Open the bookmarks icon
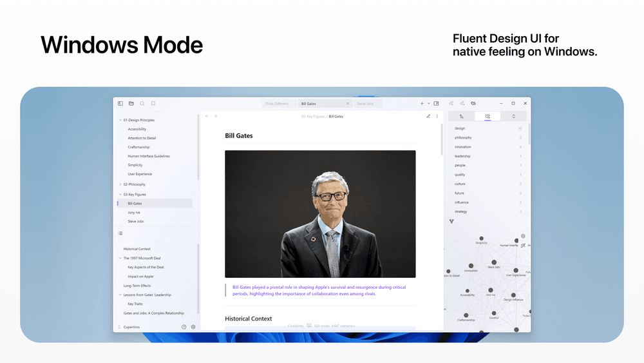The image size is (644, 363). pyautogui.click(x=153, y=104)
